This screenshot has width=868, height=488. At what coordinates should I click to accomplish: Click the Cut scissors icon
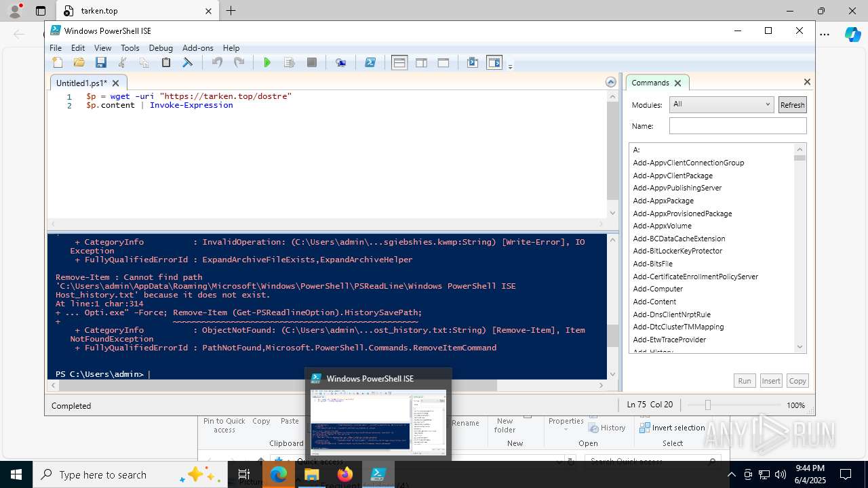[123, 62]
